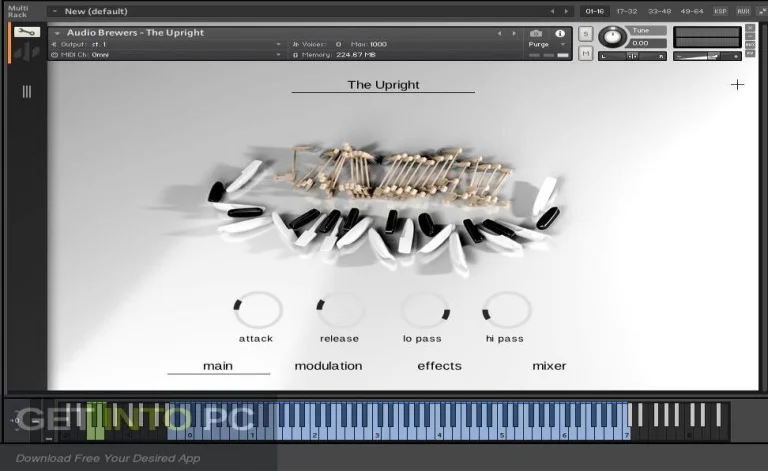Click the release knob
The width and height of the screenshot is (768, 471).
[x=340, y=309]
